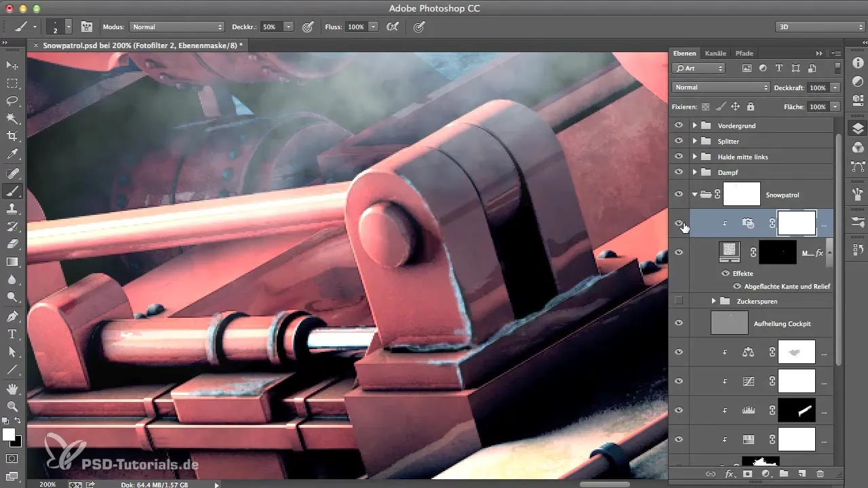The width and height of the screenshot is (868, 488).
Task: Select the Lasso tool
Action: pyautogui.click(x=12, y=101)
